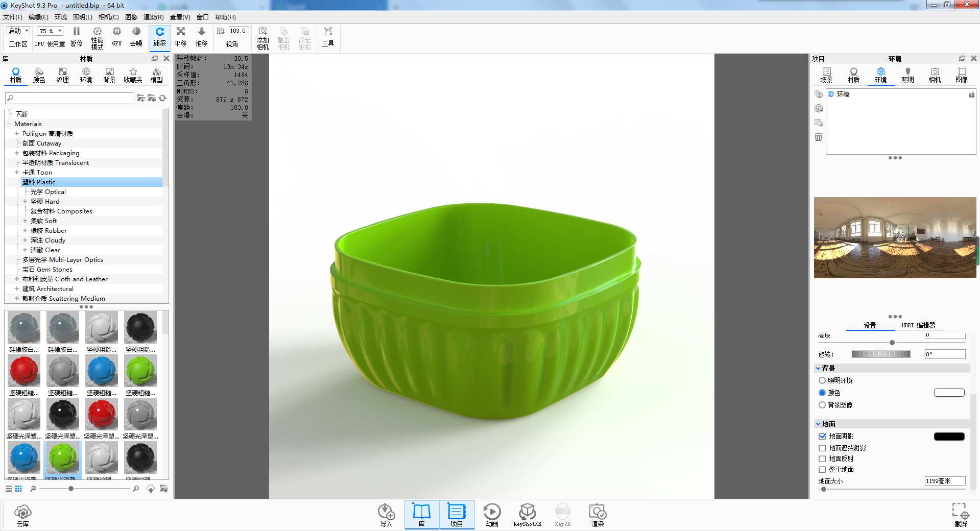Select the Dolly (推移) camera tool
This screenshot has width=980, height=531.
202,38
